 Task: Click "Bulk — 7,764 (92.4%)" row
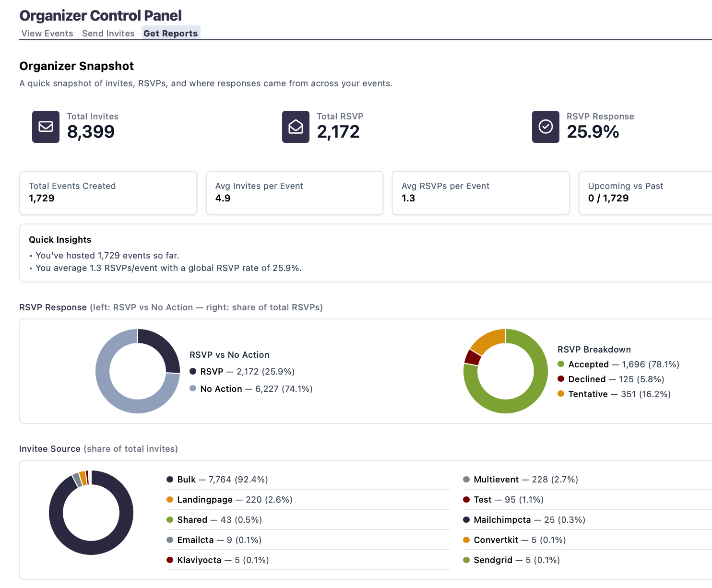coord(308,479)
